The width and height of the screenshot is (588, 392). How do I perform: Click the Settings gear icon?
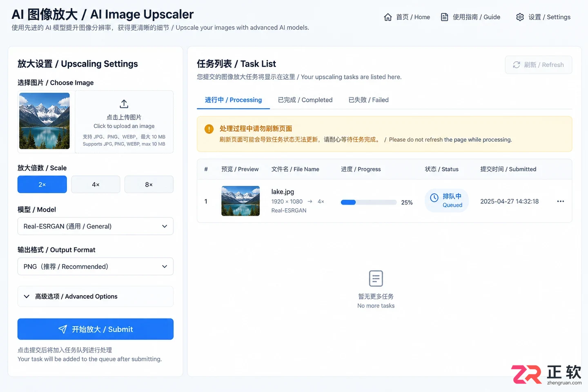tap(520, 17)
